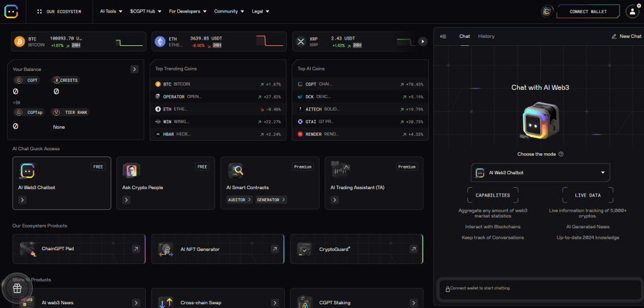The width and height of the screenshot is (644, 308).
Task: Open AI NFT Generator external link arrow
Action: click(275, 249)
